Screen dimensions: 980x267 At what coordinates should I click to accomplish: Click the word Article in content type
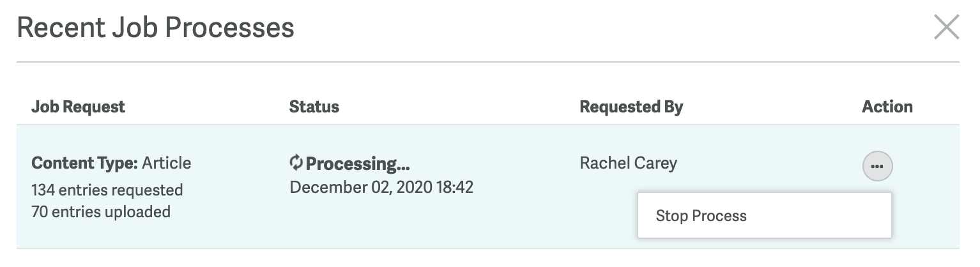166,163
